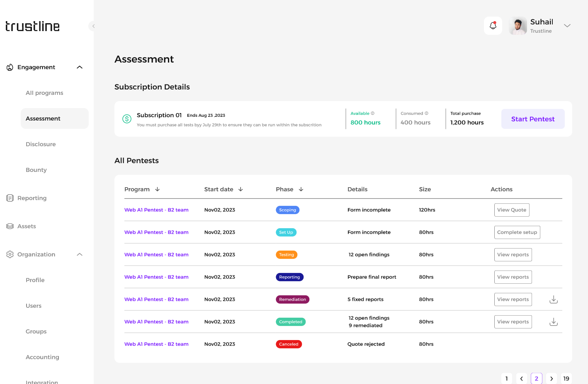The image size is (588, 384).
Task: Open the user account dropdown chevron
Action: (567, 26)
